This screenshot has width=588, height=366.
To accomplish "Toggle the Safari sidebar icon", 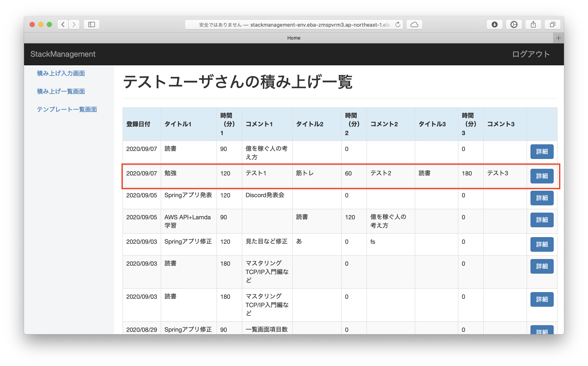I will point(91,24).
